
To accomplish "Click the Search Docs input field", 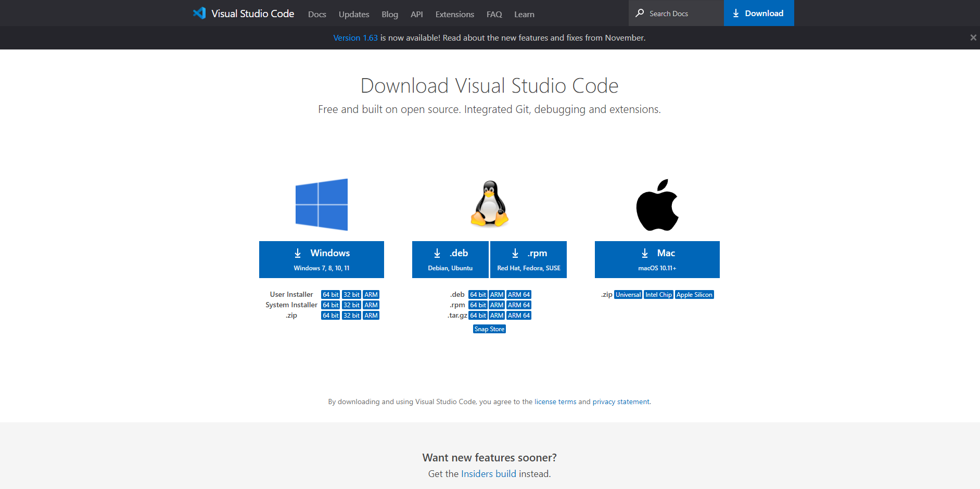I will coord(676,13).
